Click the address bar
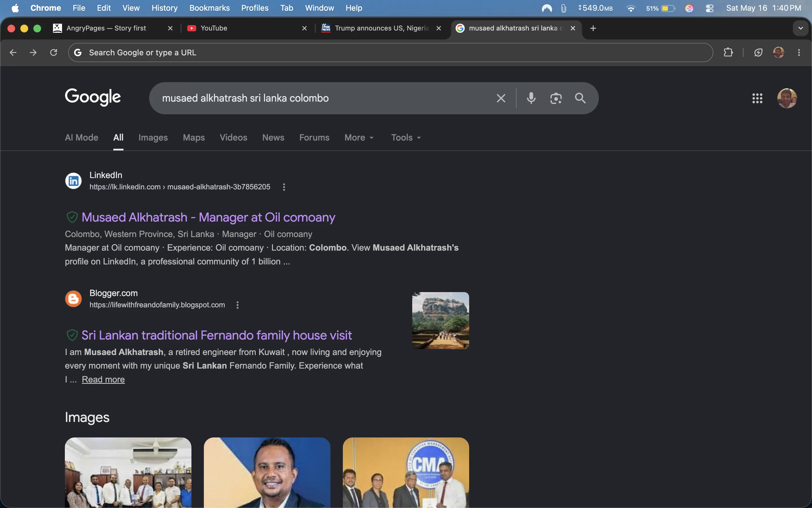The width and height of the screenshot is (812, 508). (390, 52)
